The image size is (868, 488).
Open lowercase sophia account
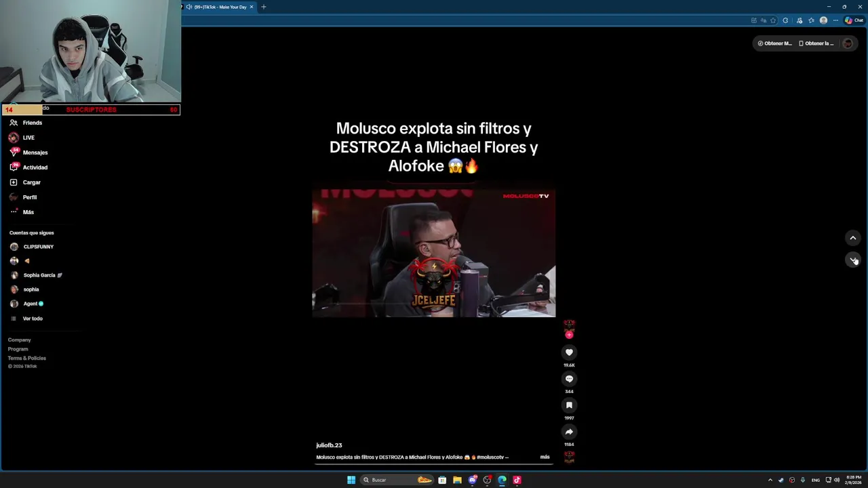[24, 289]
